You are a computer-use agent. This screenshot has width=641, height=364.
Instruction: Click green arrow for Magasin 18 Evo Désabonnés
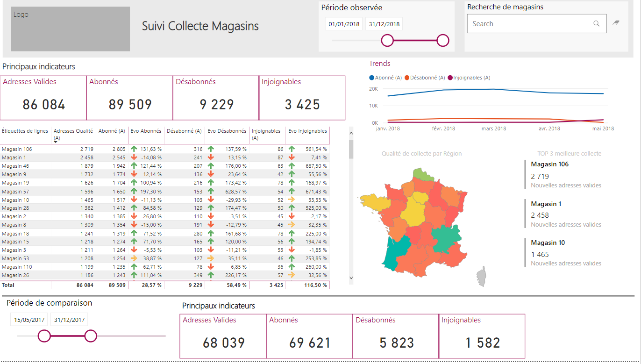(x=211, y=233)
